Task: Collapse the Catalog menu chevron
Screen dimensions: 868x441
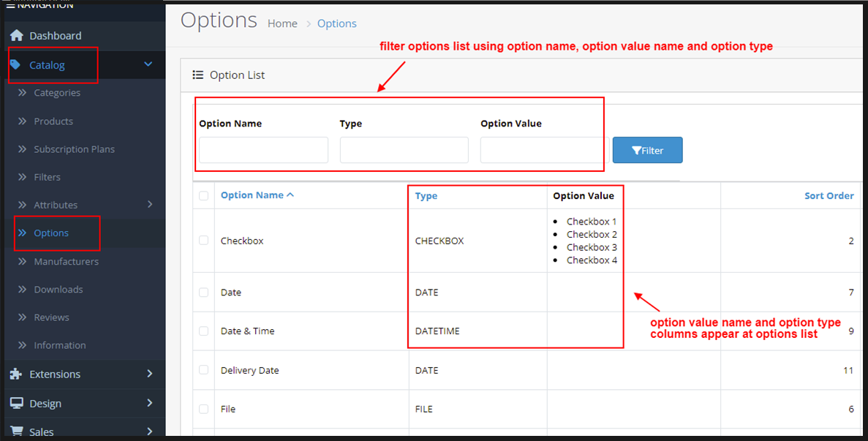Action: tap(148, 64)
